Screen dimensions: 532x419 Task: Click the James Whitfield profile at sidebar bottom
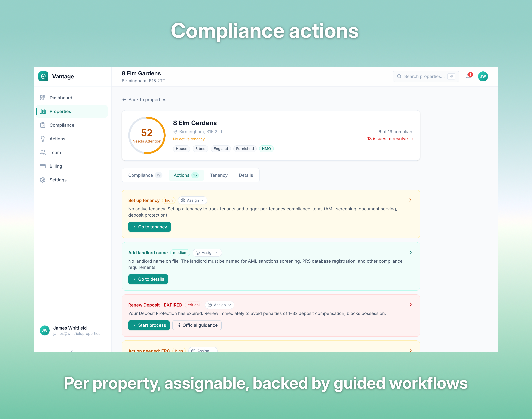(73, 330)
